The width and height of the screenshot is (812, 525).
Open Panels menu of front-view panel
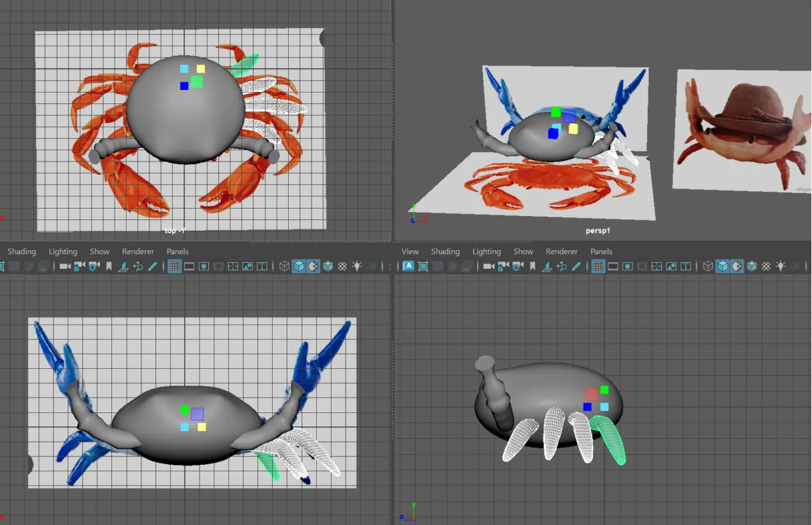pos(178,251)
